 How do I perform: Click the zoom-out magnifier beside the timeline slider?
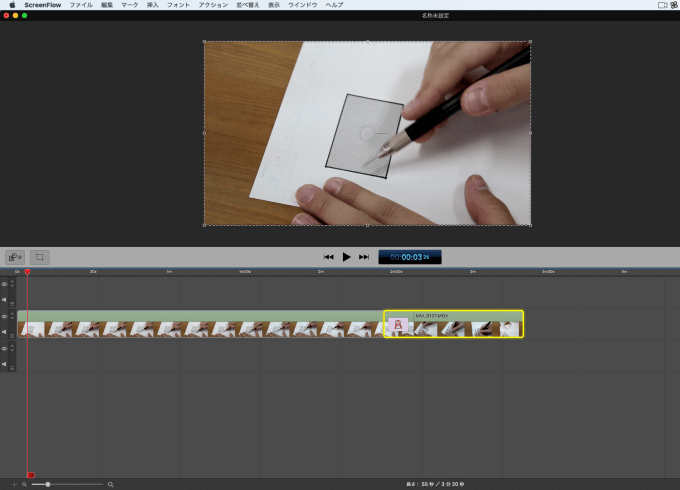25,484
